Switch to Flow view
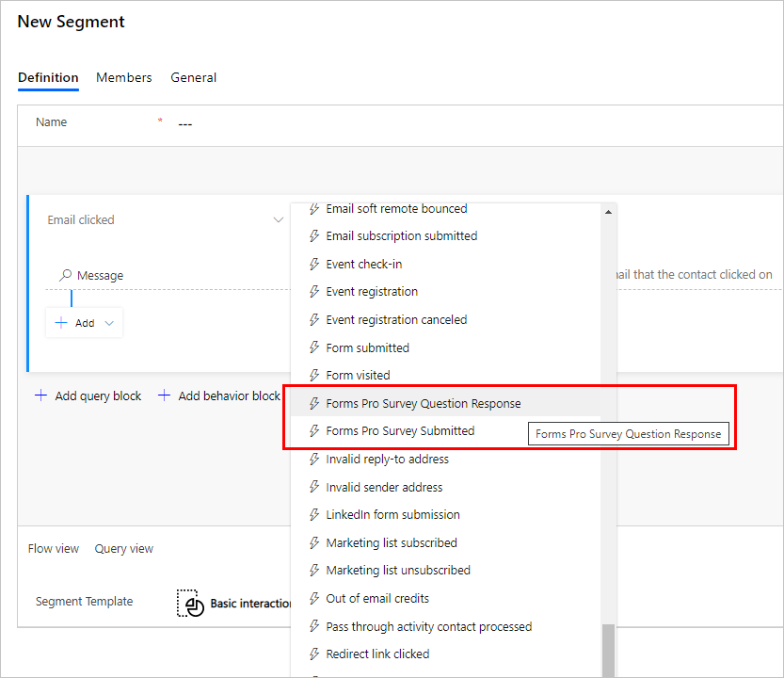The image size is (784, 678). [54, 549]
